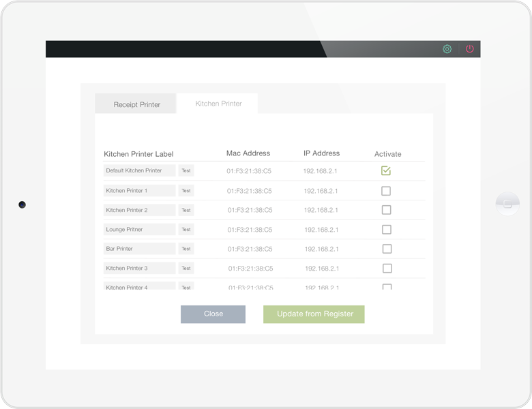This screenshot has height=409, width=532.
Task: Test the Default Kitchen Printer
Action: point(186,171)
